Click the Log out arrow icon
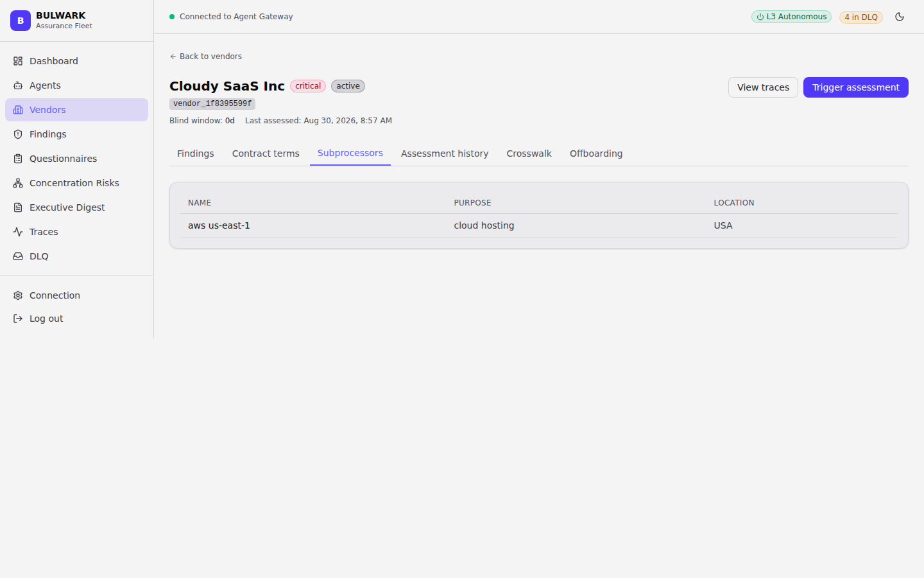This screenshot has height=578, width=924. (x=18, y=319)
